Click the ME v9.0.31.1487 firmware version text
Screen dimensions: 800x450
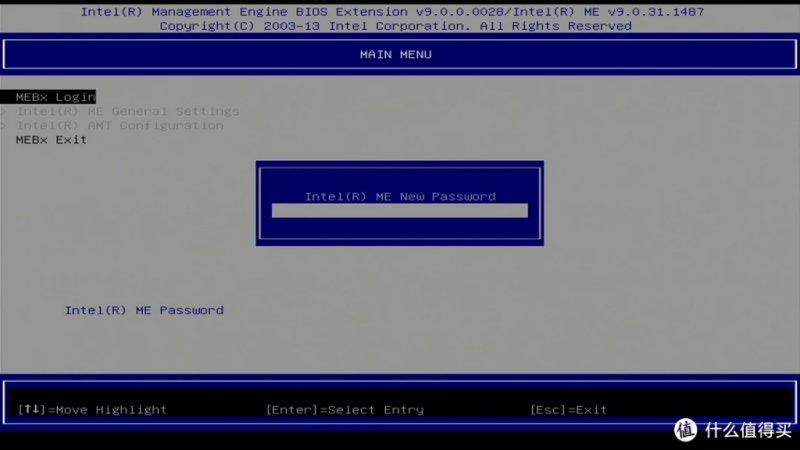coord(644,12)
